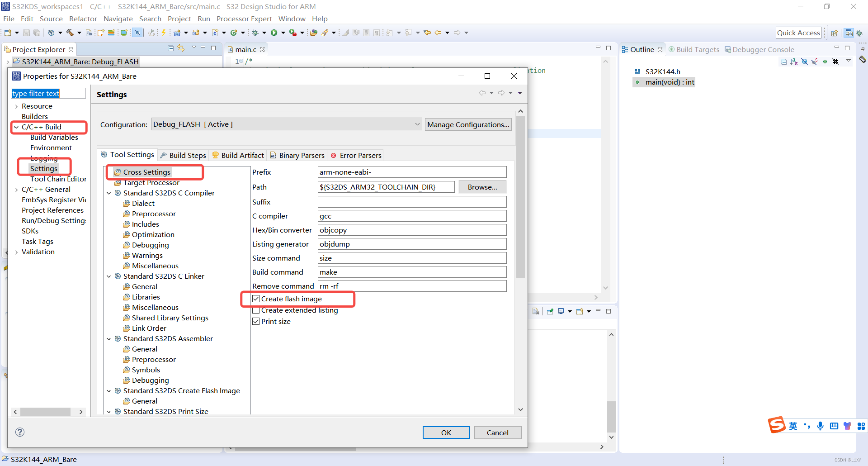Click the Browse... button
The height and width of the screenshot is (466, 868).
coord(482,187)
